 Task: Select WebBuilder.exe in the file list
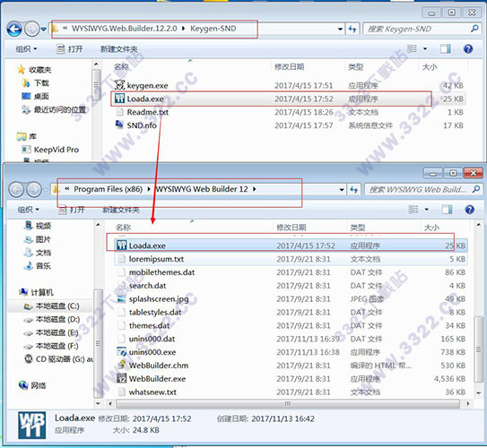click(291, 378)
